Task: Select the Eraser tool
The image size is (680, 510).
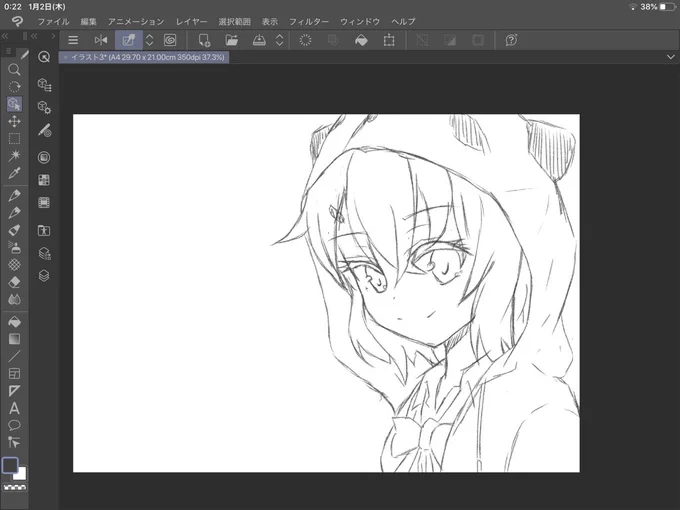Action: tap(14, 282)
